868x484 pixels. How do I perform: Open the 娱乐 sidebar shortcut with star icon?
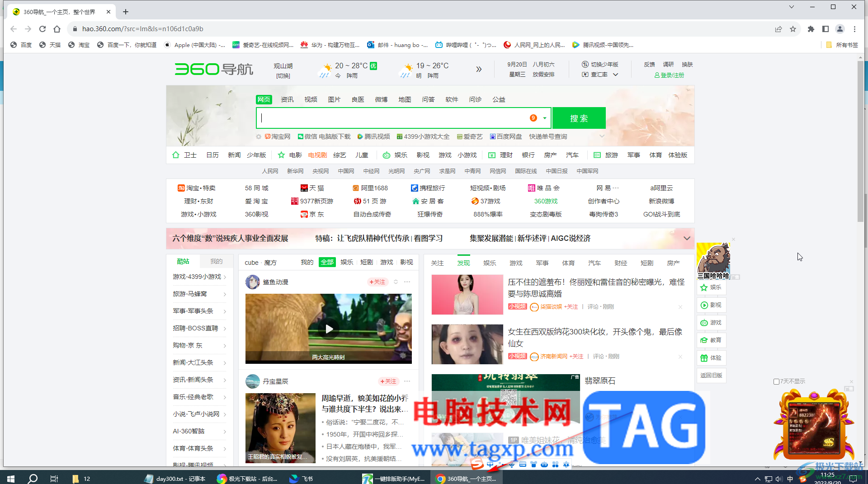click(712, 287)
